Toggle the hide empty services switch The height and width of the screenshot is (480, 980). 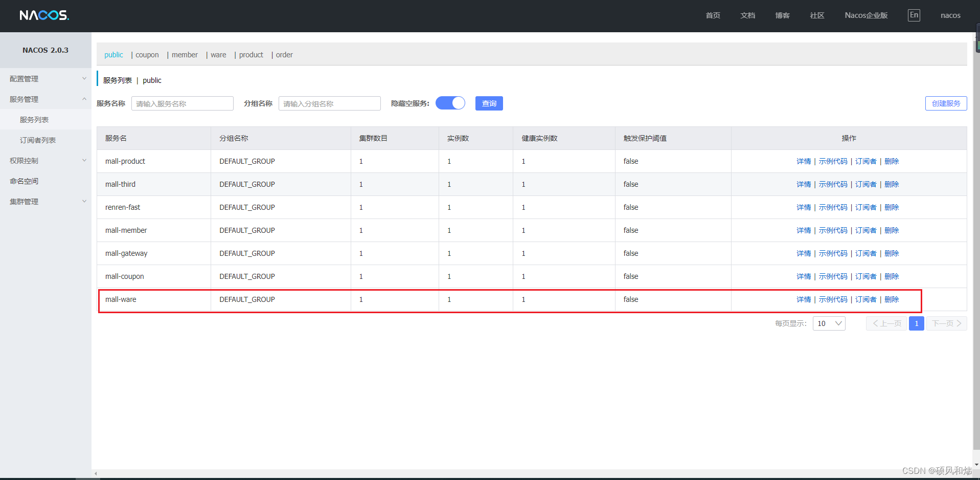click(x=450, y=103)
